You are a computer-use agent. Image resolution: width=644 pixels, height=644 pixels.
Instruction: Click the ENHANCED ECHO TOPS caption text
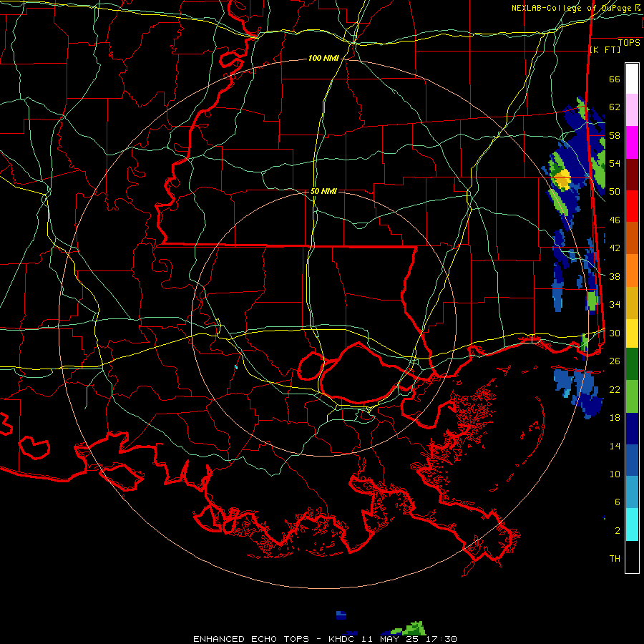(251, 639)
